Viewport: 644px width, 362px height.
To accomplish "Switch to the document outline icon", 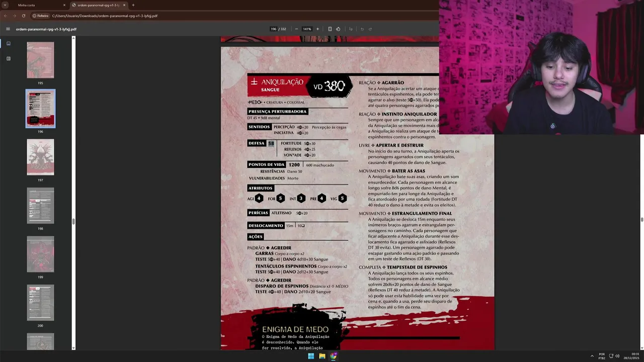I will click(x=8, y=58).
